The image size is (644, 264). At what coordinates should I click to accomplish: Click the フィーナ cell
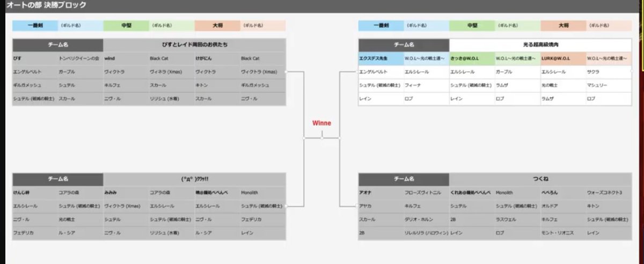point(412,85)
